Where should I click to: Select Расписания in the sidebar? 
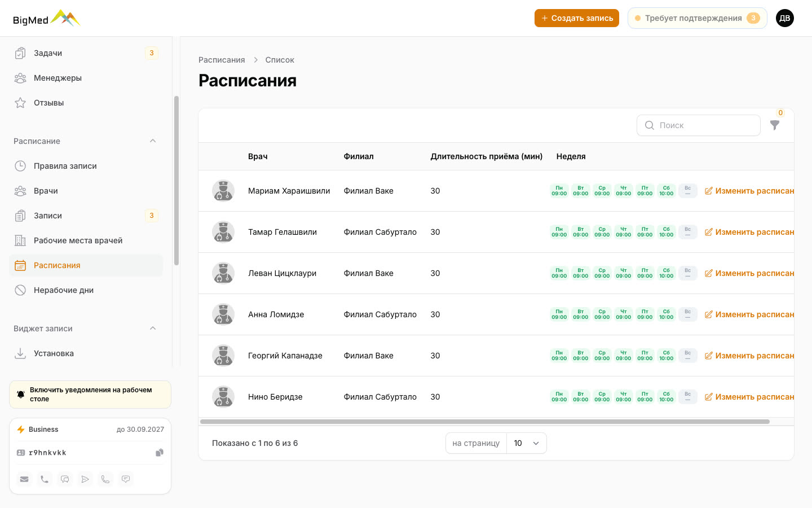86,265
